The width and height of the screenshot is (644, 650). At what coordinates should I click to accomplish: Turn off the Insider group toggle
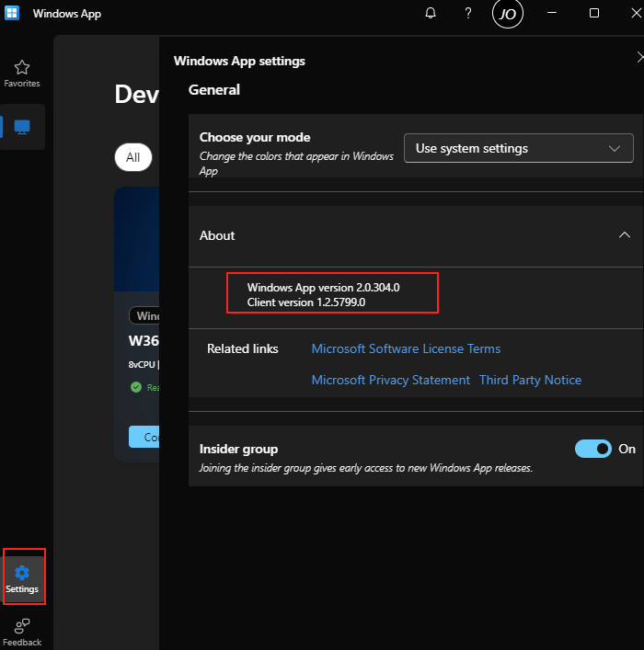pos(593,449)
